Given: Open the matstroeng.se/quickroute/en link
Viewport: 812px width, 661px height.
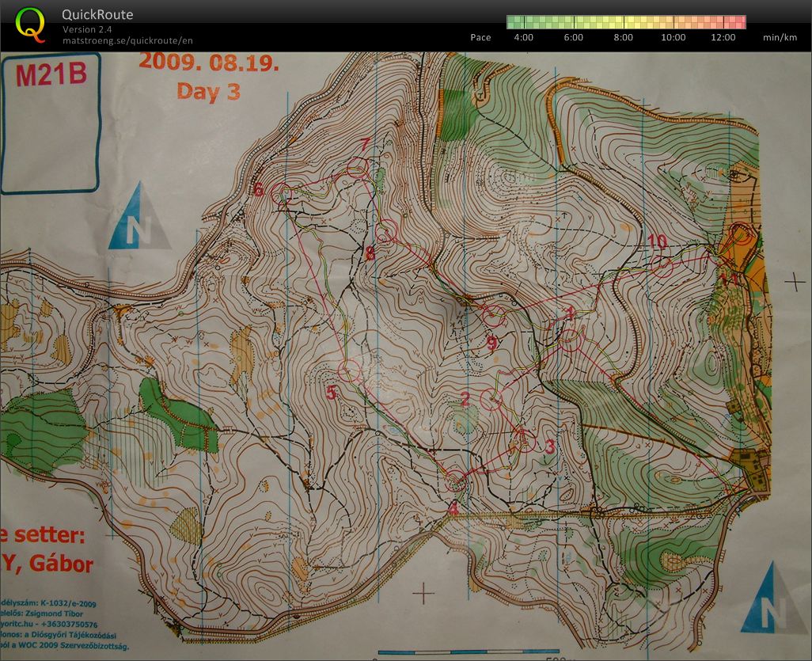Looking at the screenshot, I should pyautogui.click(x=127, y=40).
